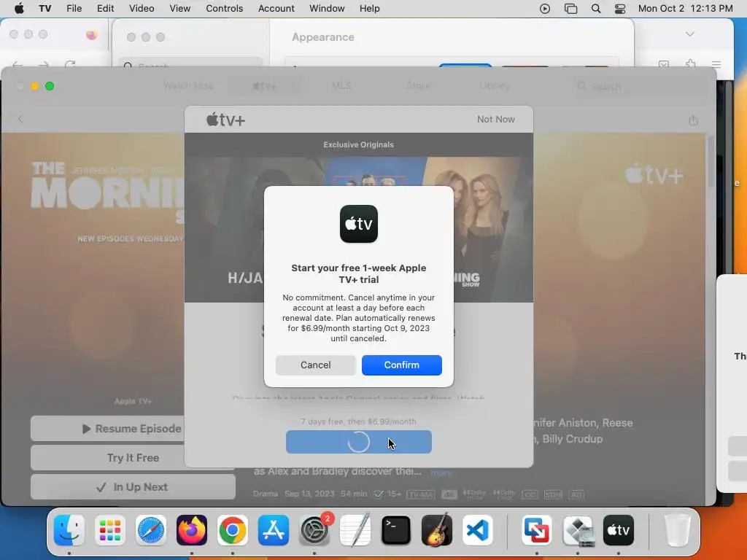Click the Exclusive Originals heading
This screenshot has height=560, width=747.
click(x=359, y=145)
